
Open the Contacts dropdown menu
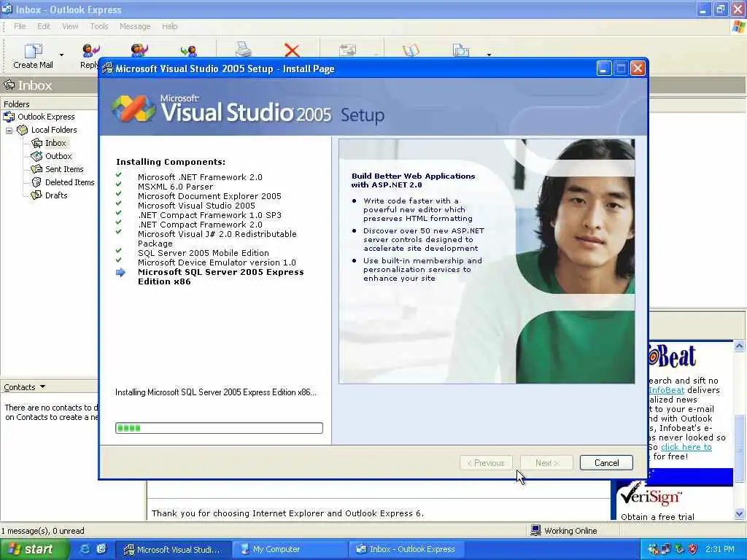[25, 387]
